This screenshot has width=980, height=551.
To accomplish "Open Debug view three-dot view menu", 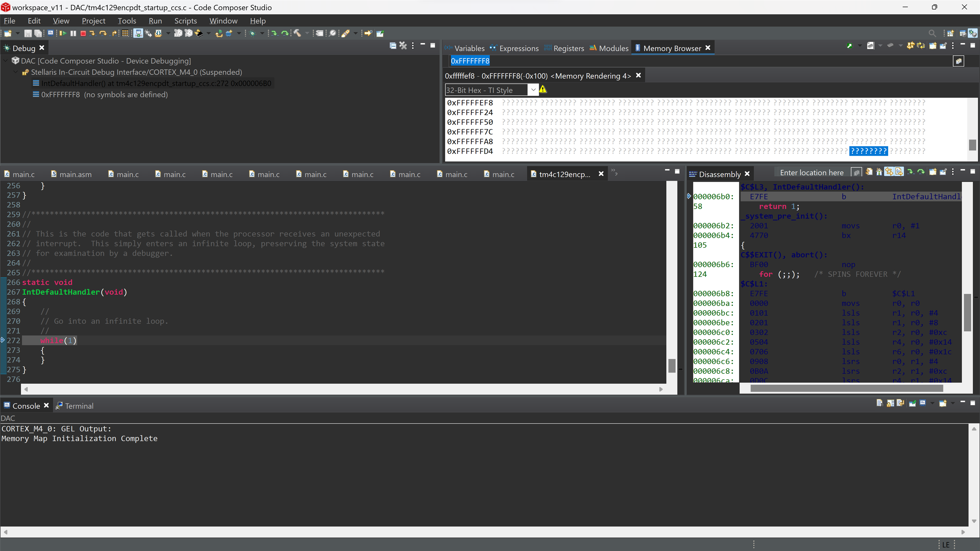I will pos(413,46).
